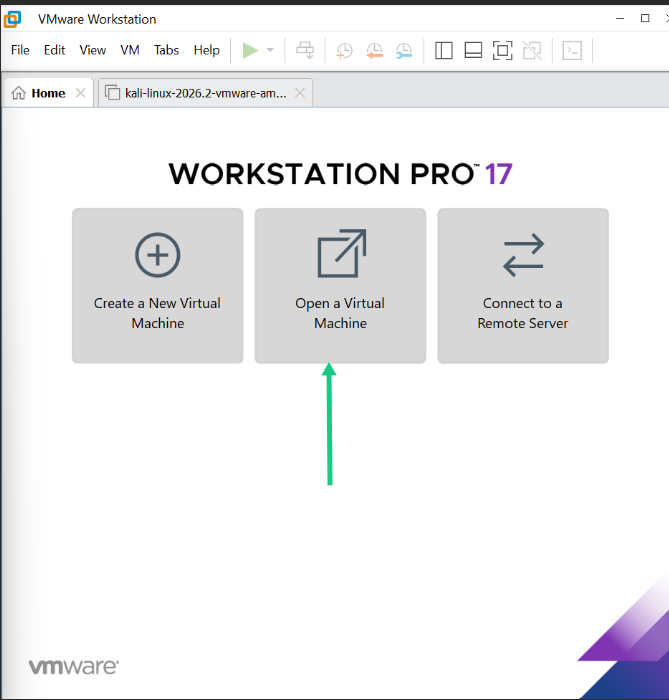
Task: Click the Unity mode toolbar icon
Action: coord(532,50)
